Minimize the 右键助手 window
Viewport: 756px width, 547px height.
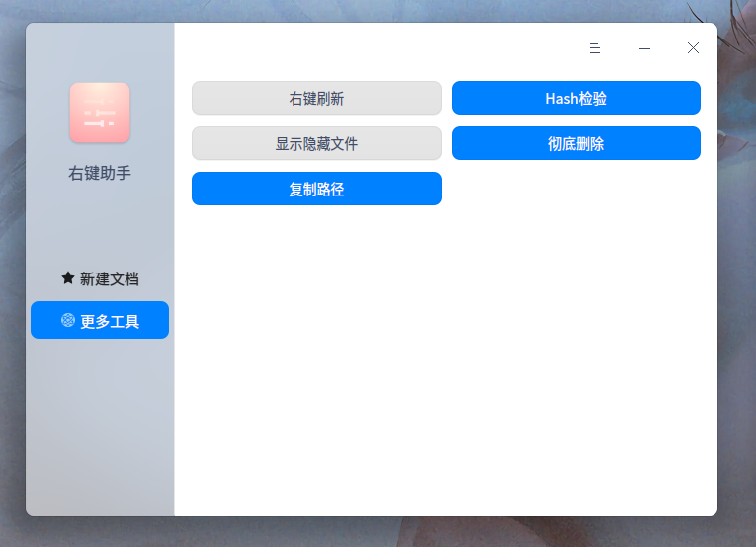tap(644, 48)
